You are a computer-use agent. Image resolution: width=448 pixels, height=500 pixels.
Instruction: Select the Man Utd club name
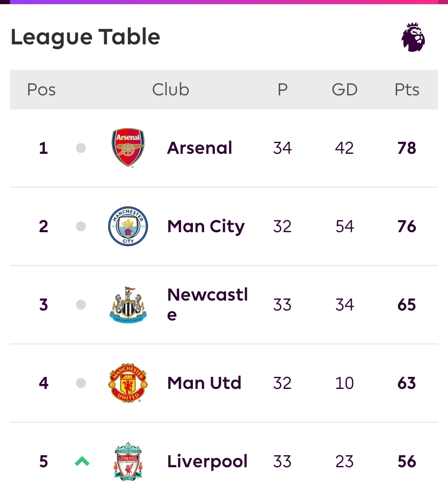204,383
